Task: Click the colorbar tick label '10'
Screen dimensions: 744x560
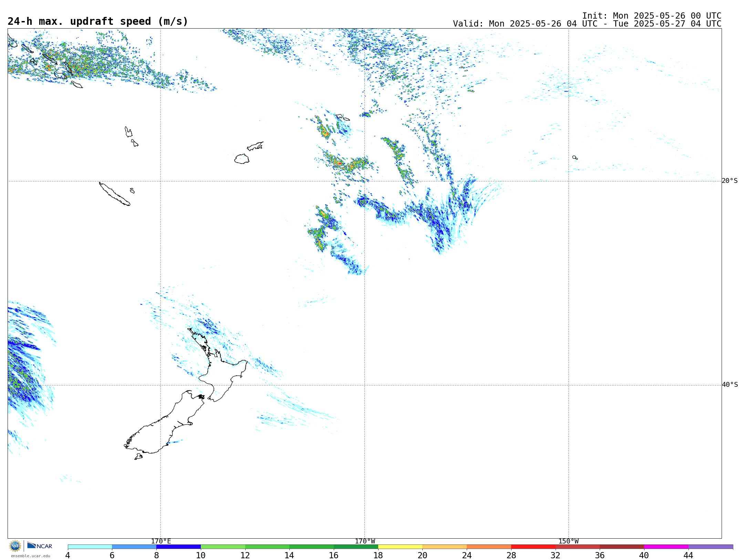Action: coord(201,555)
